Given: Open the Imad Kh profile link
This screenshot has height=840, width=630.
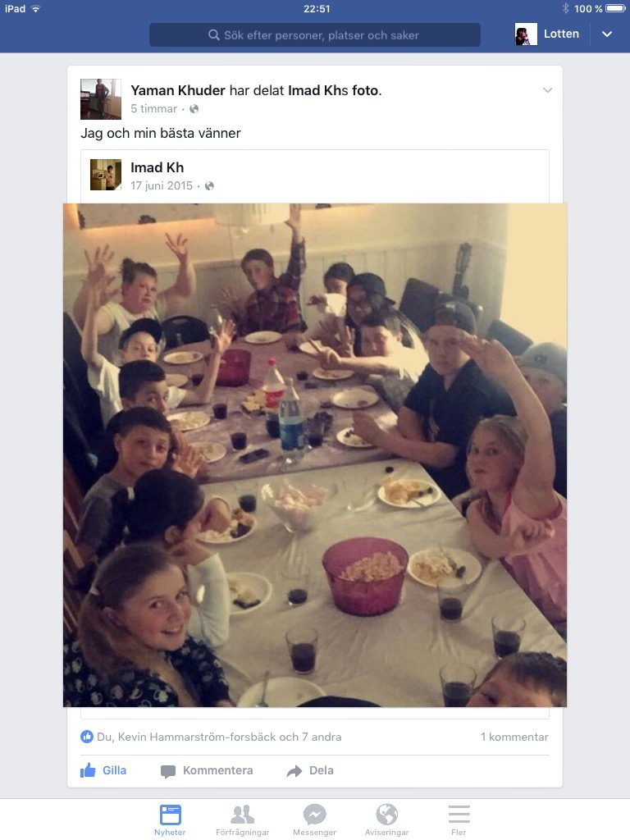Looking at the screenshot, I should (157, 167).
